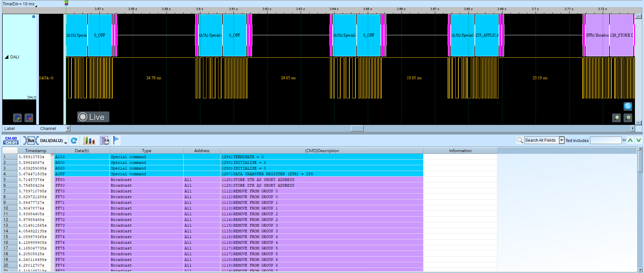The image size is (644, 273).
Task: Click the 255_APPLICA decoded data block
Action: tap(487, 35)
